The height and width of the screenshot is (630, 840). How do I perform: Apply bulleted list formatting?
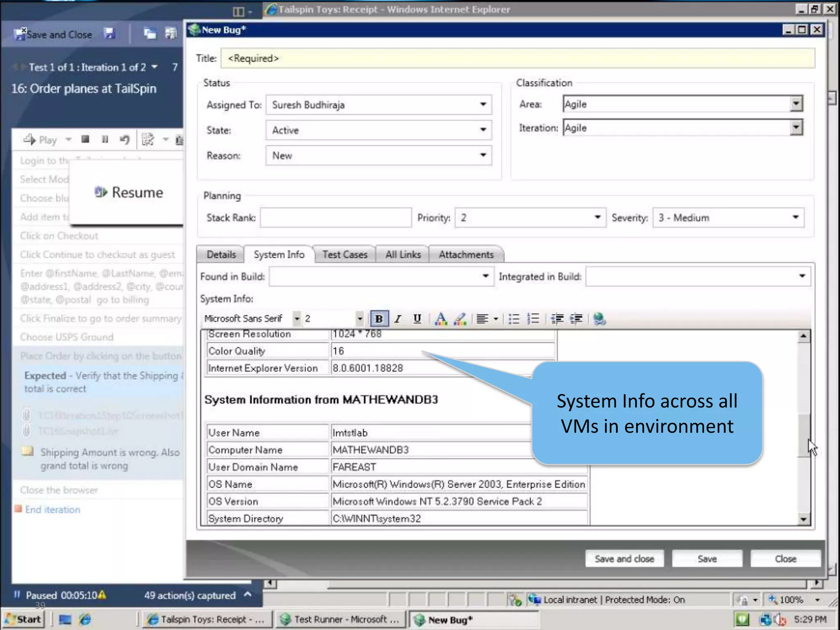[x=514, y=319]
